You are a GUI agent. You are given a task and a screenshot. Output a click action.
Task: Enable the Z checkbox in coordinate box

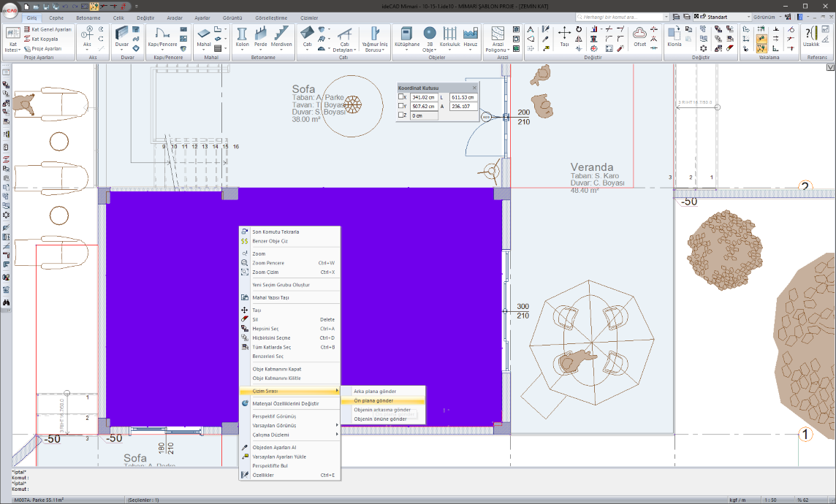(401, 115)
